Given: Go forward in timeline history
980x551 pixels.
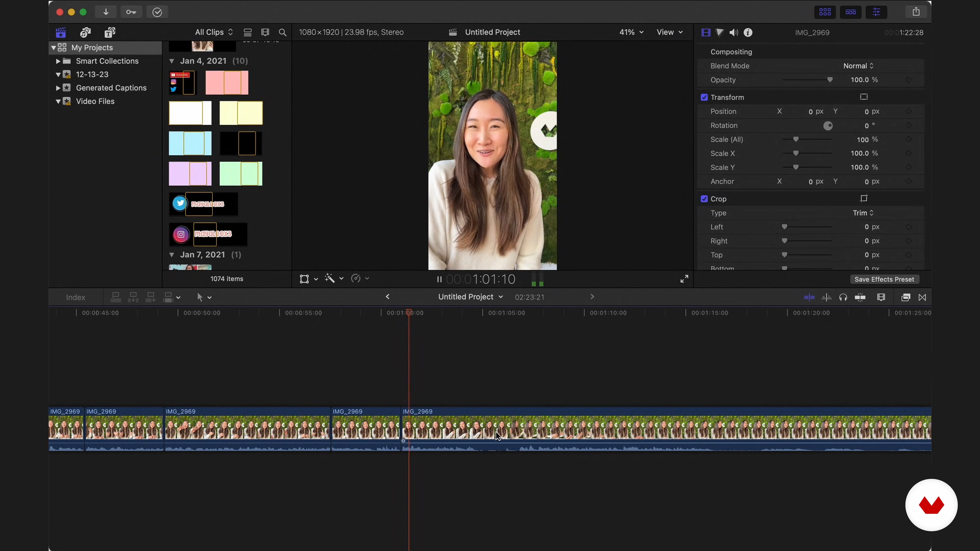Looking at the screenshot, I should click(x=592, y=297).
